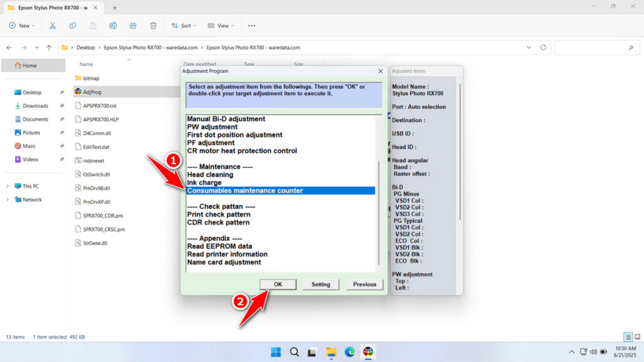Click the Cut scissors icon in toolbar
This screenshot has width=644, height=362.
point(53,25)
